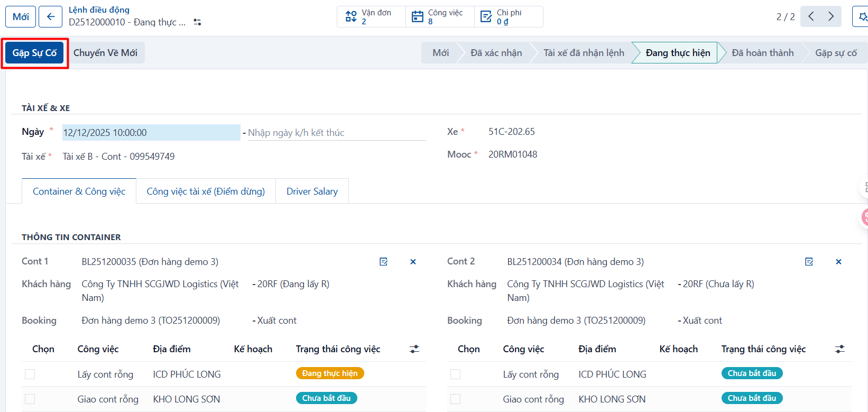
Task: Tick Cont 1 Giao cont rỗng checkbox
Action: [x=30, y=399]
